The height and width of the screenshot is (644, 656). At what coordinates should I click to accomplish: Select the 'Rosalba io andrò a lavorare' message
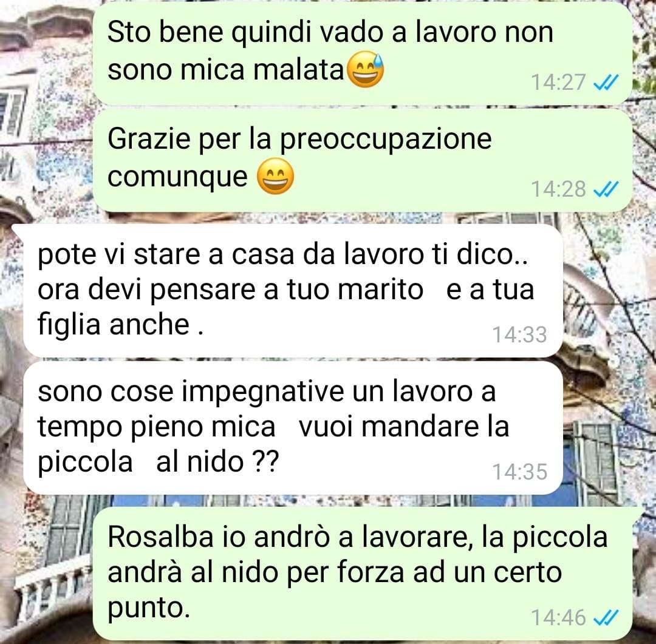pyautogui.click(x=362, y=574)
